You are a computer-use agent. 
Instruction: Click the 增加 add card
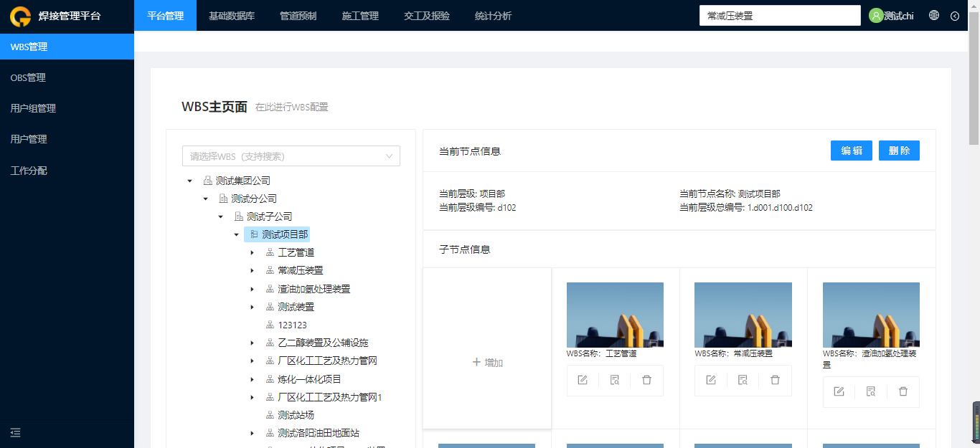pos(487,348)
